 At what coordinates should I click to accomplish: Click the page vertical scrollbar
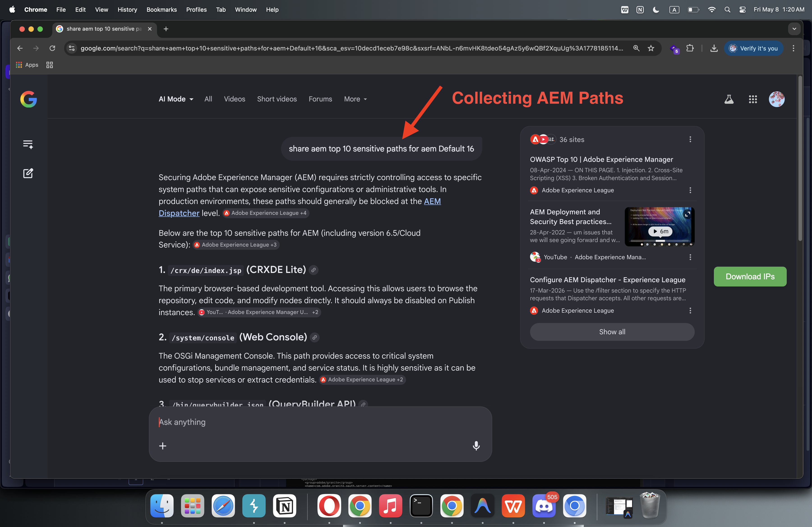(x=800, y=159)
